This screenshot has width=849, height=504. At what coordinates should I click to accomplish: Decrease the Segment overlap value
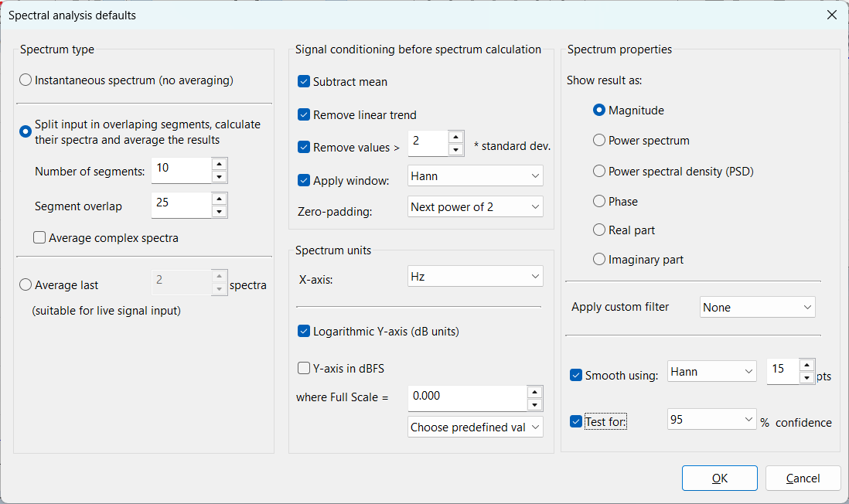point(220,212)
